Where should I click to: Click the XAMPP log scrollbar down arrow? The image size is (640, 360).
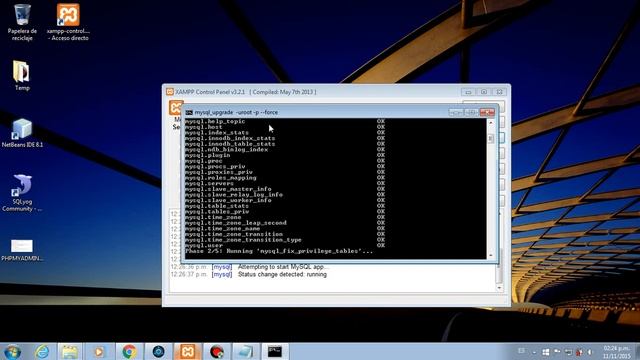tap(499, 288)
